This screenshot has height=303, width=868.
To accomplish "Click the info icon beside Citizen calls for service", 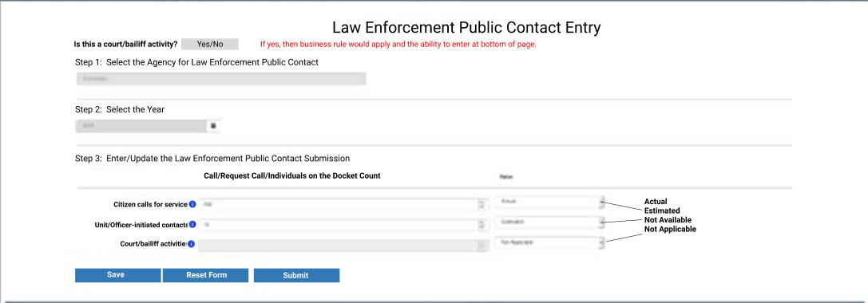I will 192,205.
